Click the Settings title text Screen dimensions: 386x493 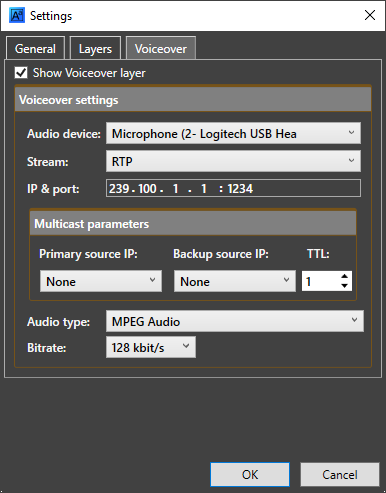coord(51,16)
